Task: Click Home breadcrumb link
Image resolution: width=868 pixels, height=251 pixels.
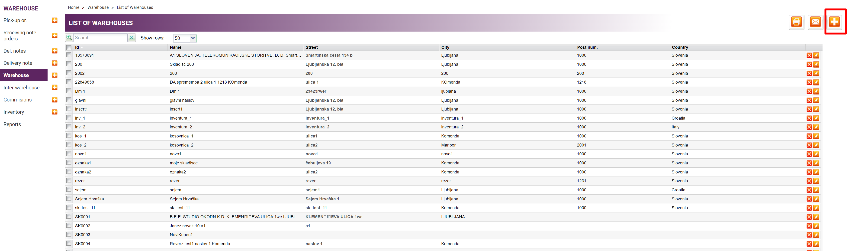Action: pyautogui.click(x=74, y=7)
